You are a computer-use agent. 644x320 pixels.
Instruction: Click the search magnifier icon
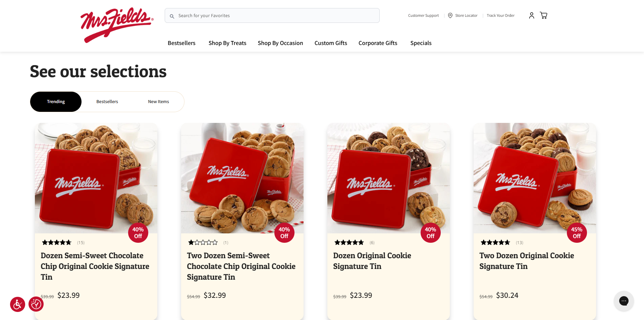pyautogui.click(x=172, y=16)
